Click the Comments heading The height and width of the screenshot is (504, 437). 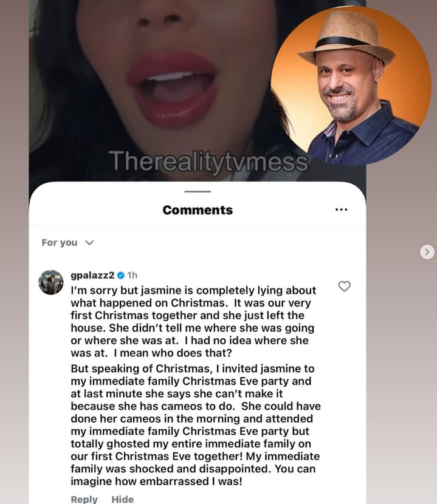click(x=198, y=210)
